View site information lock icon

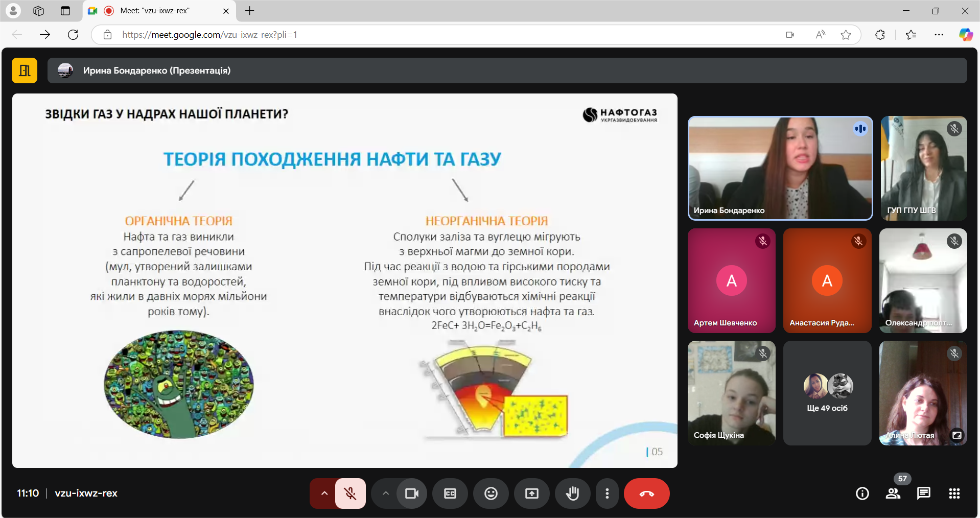click(107, 35)
